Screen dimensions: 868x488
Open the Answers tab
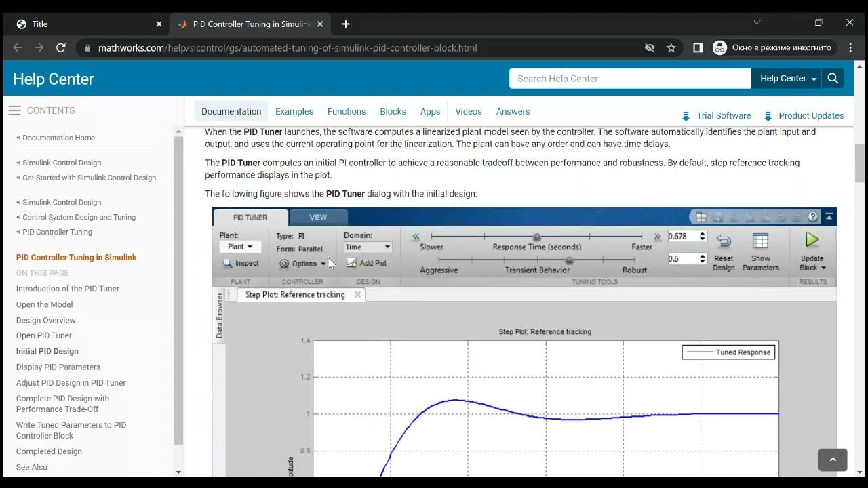[x=513, y=111]
